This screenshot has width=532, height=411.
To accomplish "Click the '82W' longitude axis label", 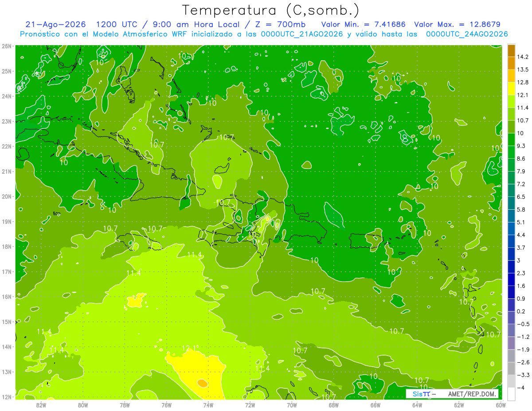I will [41, 404].
